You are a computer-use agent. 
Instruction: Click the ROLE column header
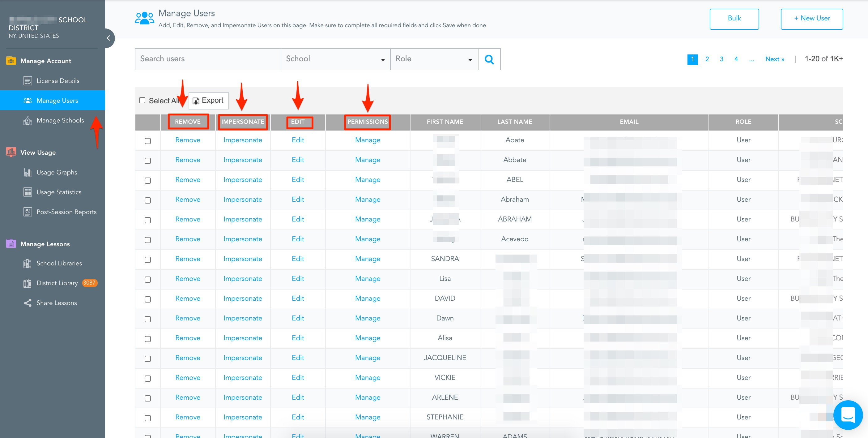click(743, 122)
